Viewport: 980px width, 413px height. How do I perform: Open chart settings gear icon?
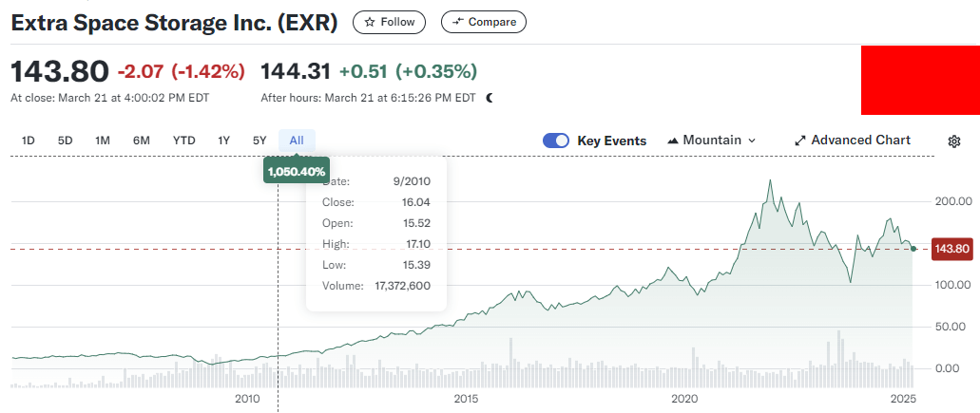953,141
